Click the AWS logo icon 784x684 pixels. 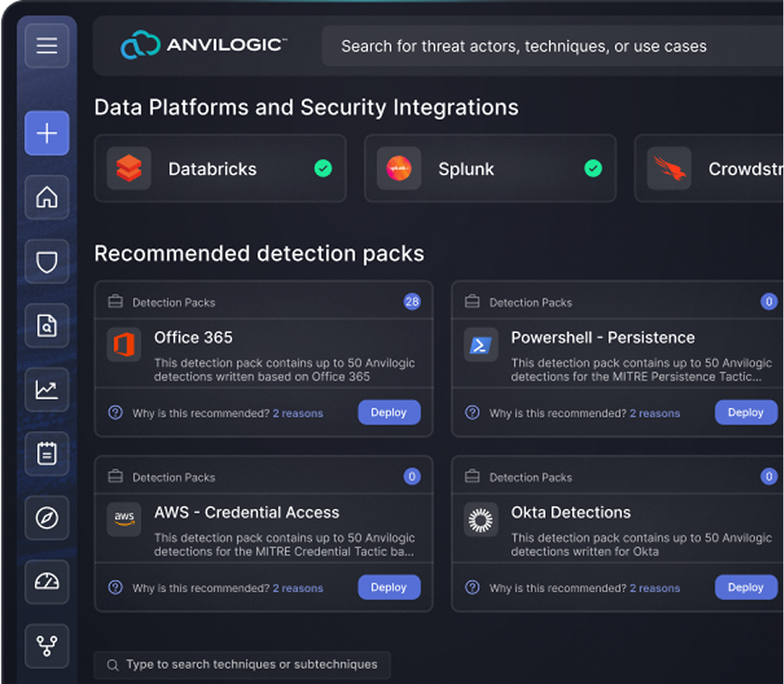click(124, 520)
